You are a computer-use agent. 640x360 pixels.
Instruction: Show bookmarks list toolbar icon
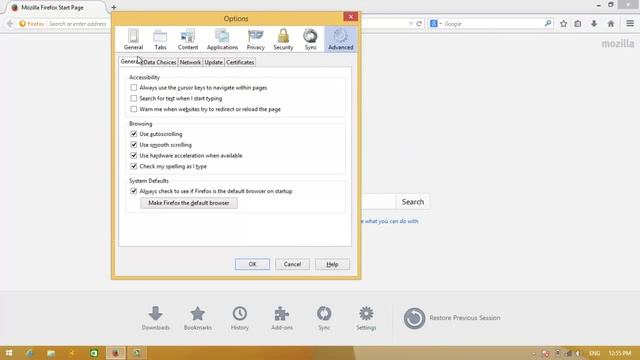578,24
